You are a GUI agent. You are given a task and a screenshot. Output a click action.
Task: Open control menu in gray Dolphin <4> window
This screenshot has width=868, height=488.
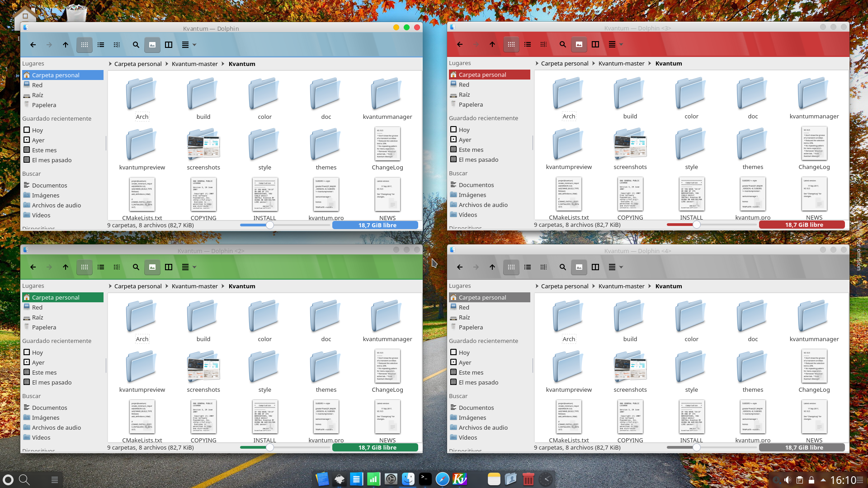pos(615,267)
